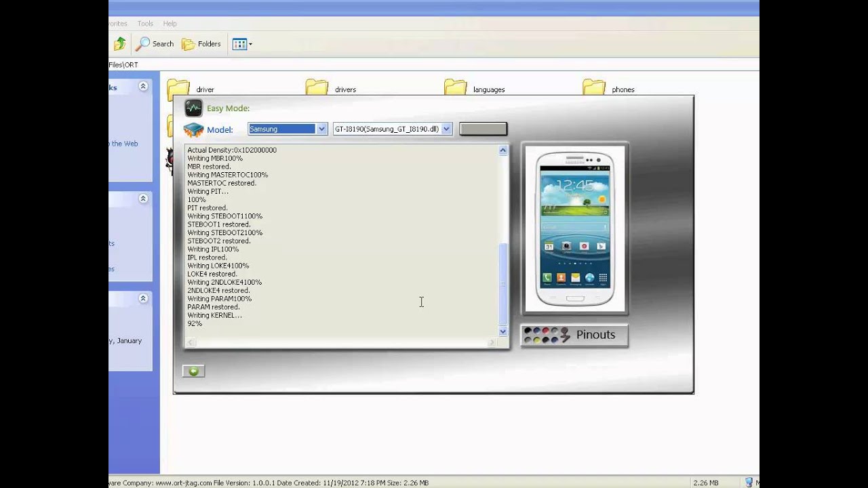Open the Pinouts button
This screenshot has height=488, width=868.
coord(574,335)
